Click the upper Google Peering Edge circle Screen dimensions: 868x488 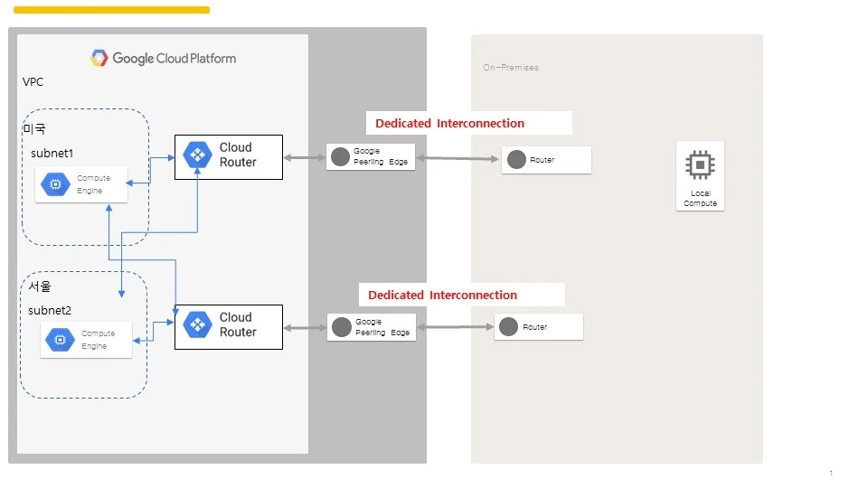coord(340,156)
